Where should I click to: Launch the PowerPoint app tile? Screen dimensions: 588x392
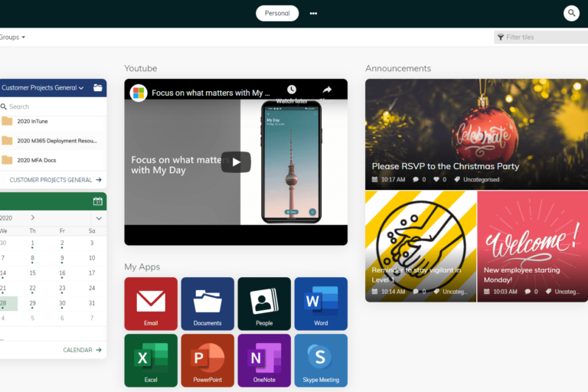pos(207,360)
